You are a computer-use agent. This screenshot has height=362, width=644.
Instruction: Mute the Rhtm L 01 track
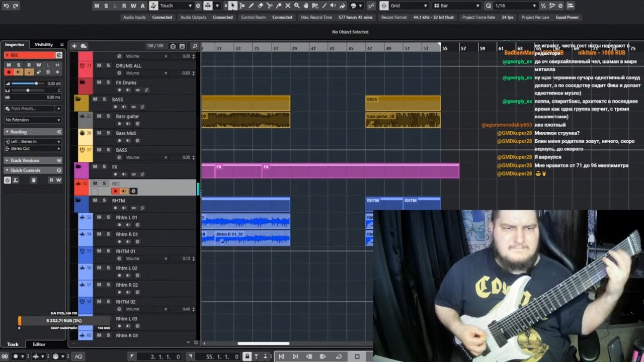99,217
